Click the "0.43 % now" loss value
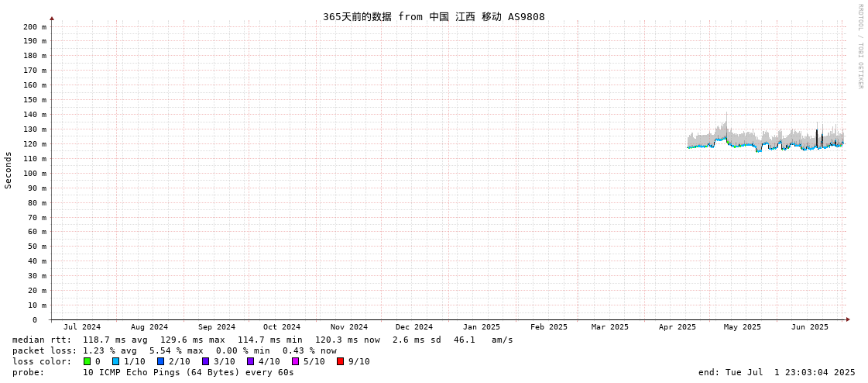The height and width of the screenshot is (383, 868). [310, 351]
